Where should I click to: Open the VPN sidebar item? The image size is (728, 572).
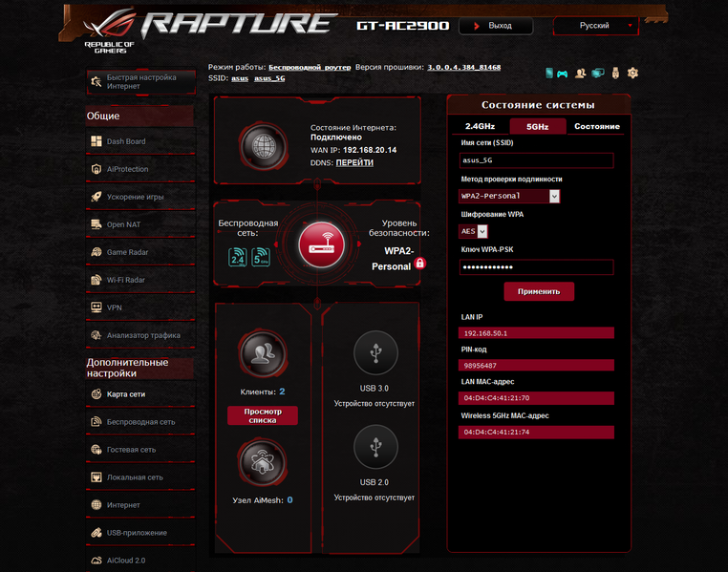(x=140, y=307)
